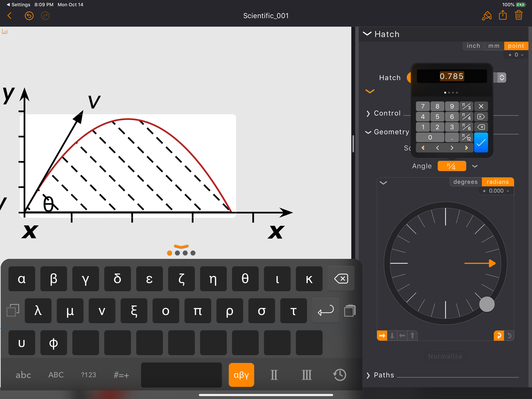Tap the back chevron in the top bar
This screenshot has height=399, width=532.
[10, 16]
